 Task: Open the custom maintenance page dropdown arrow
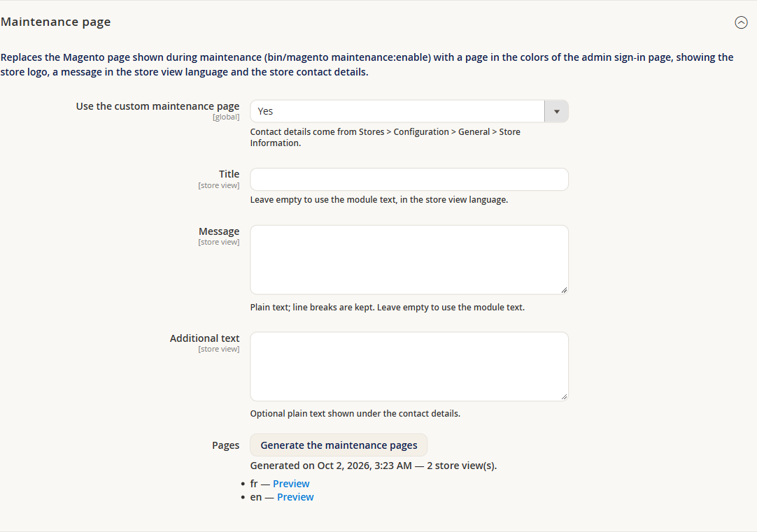[x=557, y=111]
